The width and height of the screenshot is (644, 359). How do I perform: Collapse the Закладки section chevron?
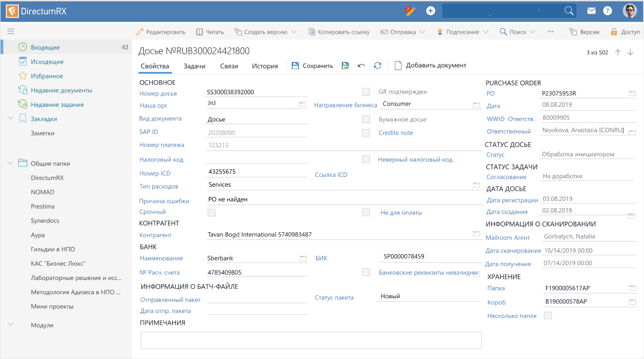point(10,118)
